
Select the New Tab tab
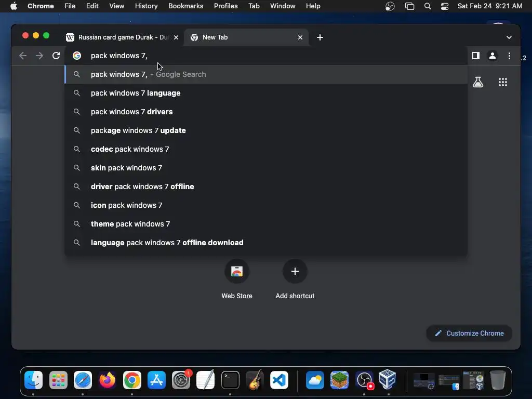pyautogui.click(x=246, y=37)
